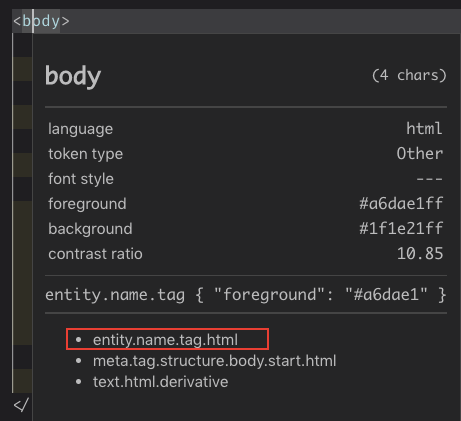Select the 'Other' token type value
Screen dimensions: 461x421
[x=420, y=154]
